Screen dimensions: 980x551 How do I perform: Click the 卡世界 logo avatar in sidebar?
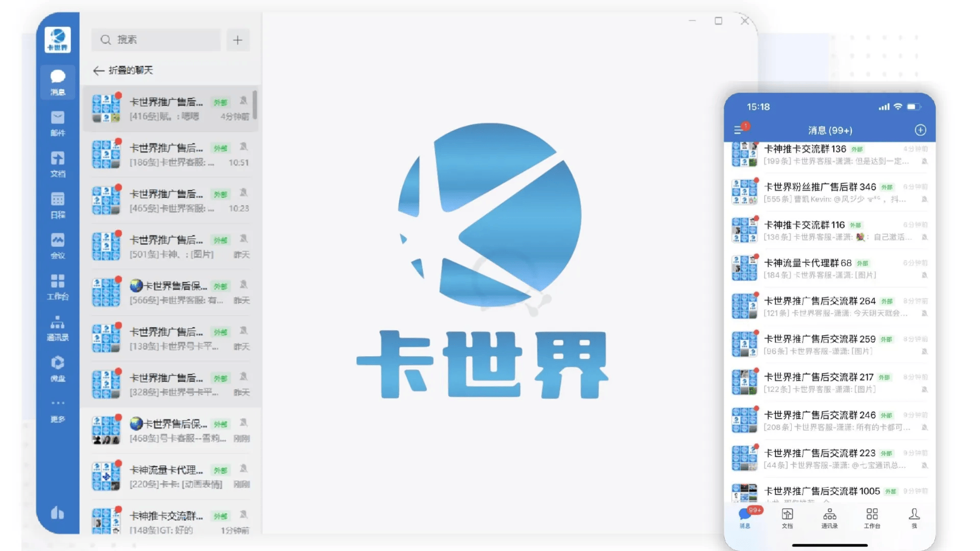[58, 40]
